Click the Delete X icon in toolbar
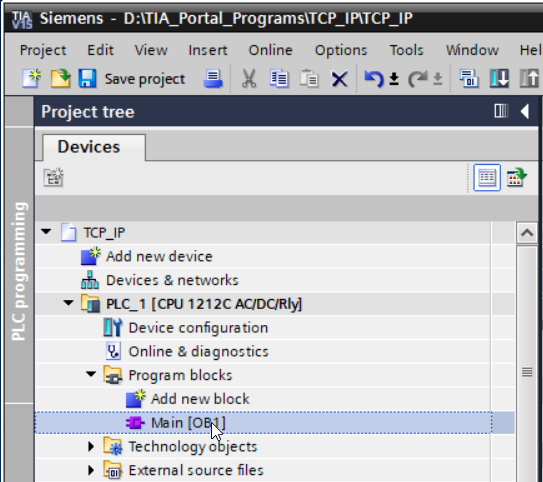Viewport: 543px width, 482px height. coord(339,79)
